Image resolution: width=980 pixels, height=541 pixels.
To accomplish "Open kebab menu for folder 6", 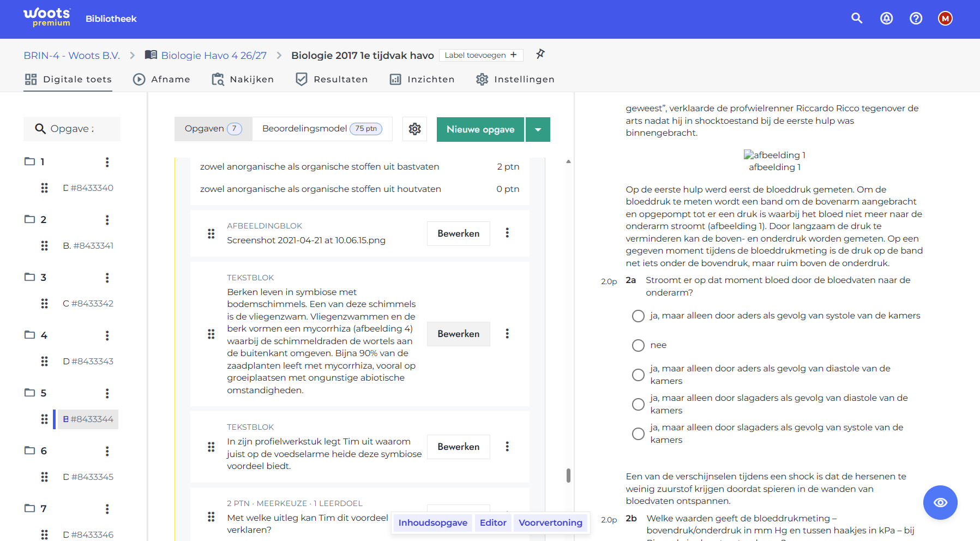I will pyautogui.click(x=107, y=451).
